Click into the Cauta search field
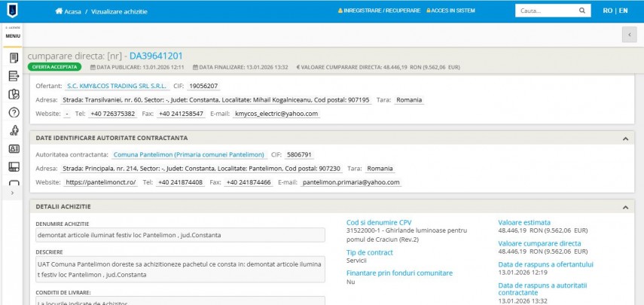The image size is (644, 305). [x=545, y=11]
